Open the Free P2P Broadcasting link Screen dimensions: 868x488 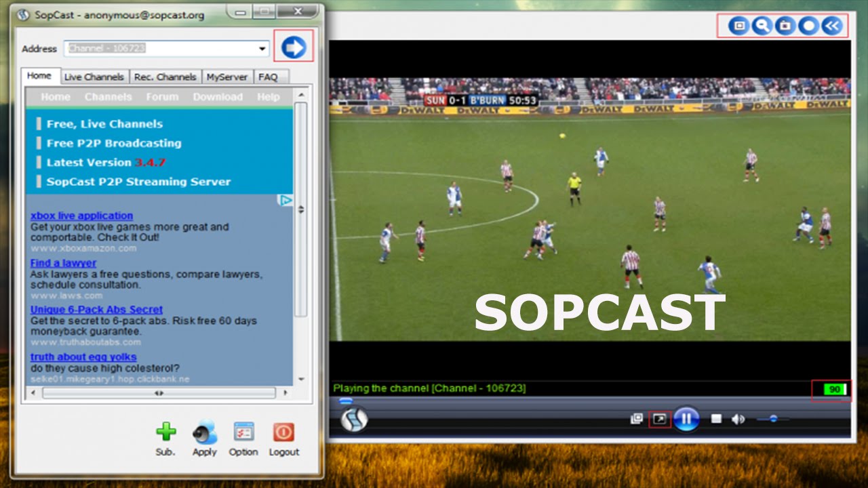point(114,143)
